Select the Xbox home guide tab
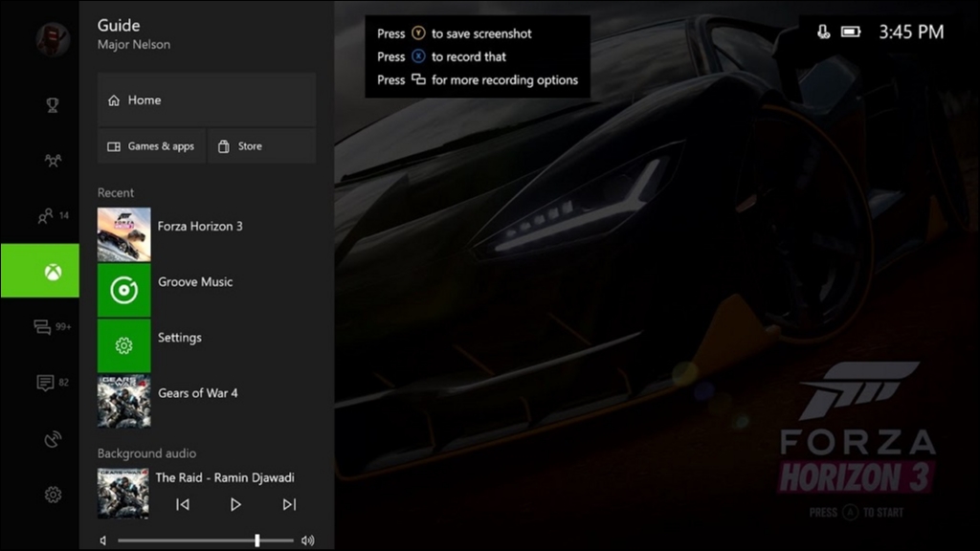 pyautogui.click(x=40, y=271)
